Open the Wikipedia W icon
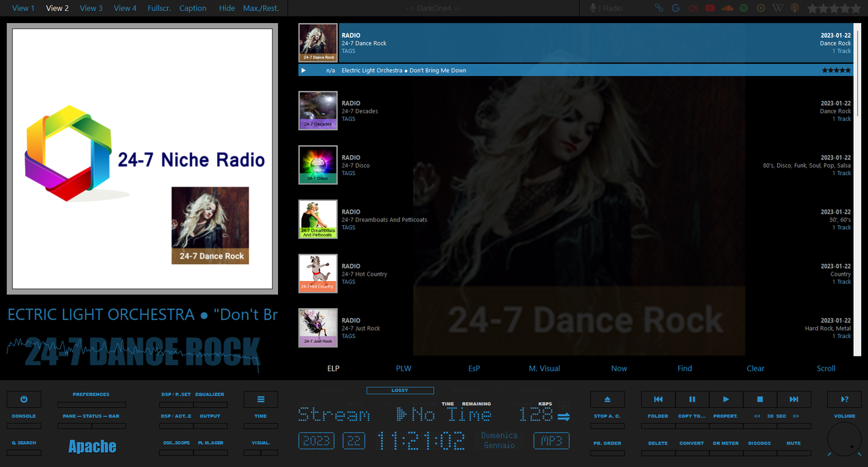Viewport: 868px width, 467px height. click(x=778, y=8)
